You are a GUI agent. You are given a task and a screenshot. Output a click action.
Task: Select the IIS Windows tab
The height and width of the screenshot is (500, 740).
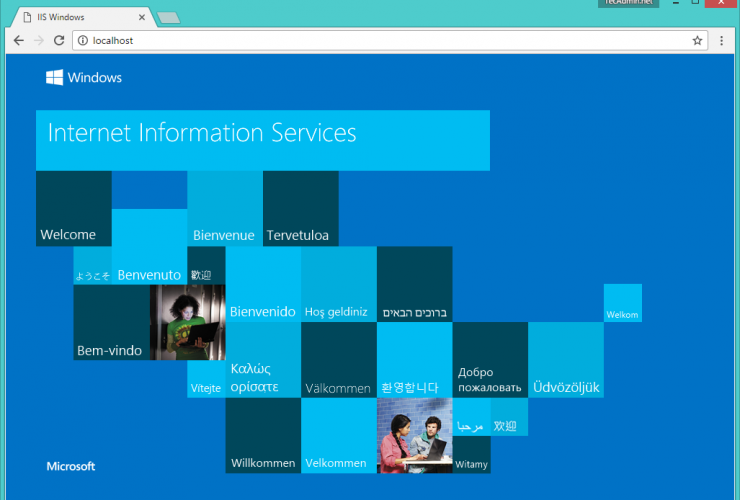(x=75, y=17)
